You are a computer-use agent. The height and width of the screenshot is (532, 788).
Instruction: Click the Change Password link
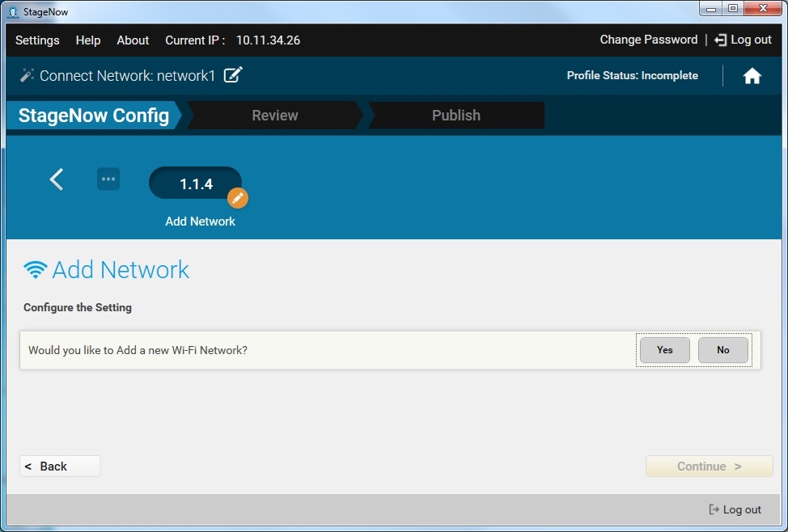[648, 40]
